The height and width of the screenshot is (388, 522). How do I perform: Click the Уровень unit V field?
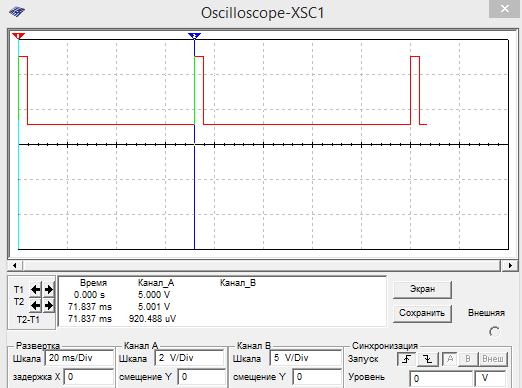pos(490,379)
